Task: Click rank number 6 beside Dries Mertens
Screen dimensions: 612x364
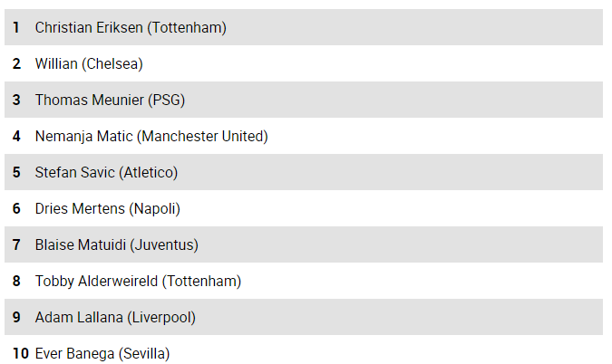Action: click(16, 209)
